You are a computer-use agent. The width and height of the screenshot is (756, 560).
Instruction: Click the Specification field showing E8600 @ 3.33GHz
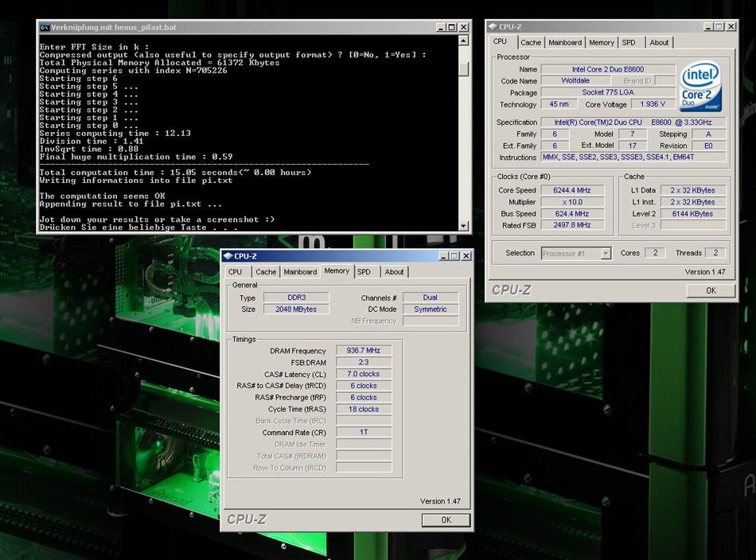tap(633, 122)
